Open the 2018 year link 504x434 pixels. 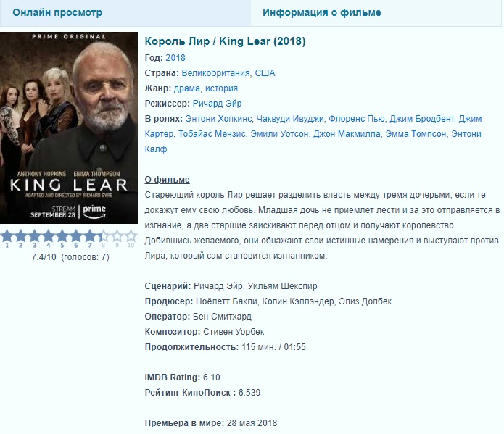(175, 58)
